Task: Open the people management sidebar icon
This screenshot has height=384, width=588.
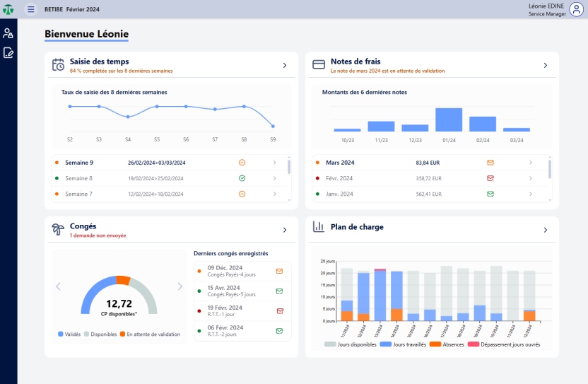Action: (8, 33)
